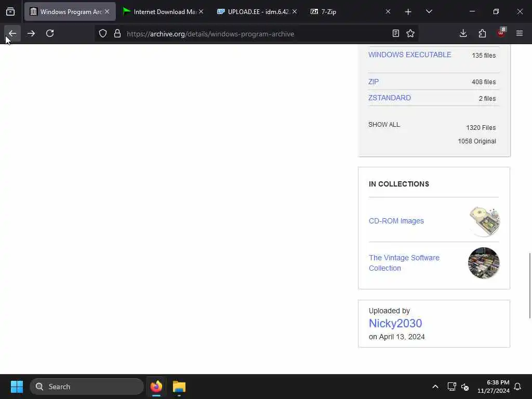Screen dimensions: 532x399
Task: Open The Vintage Software Collection link
Action: tap(404, 262)
